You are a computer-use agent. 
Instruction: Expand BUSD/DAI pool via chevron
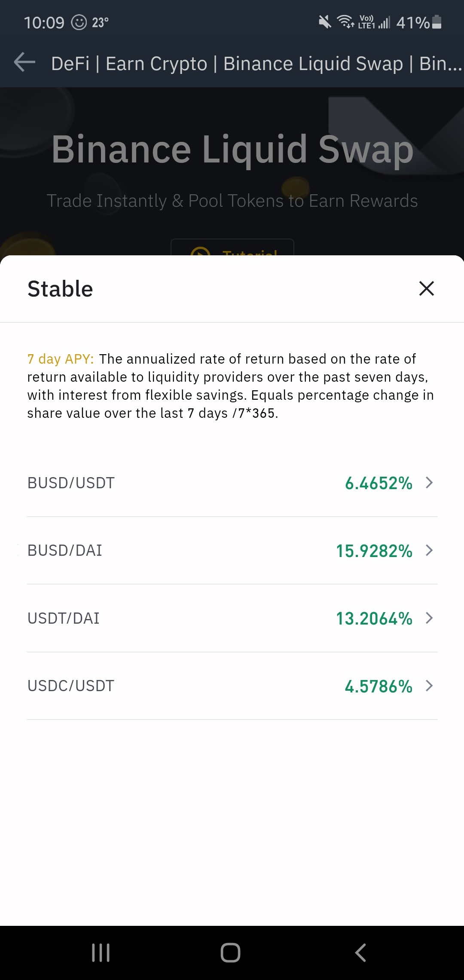click(x=429, y=550)
